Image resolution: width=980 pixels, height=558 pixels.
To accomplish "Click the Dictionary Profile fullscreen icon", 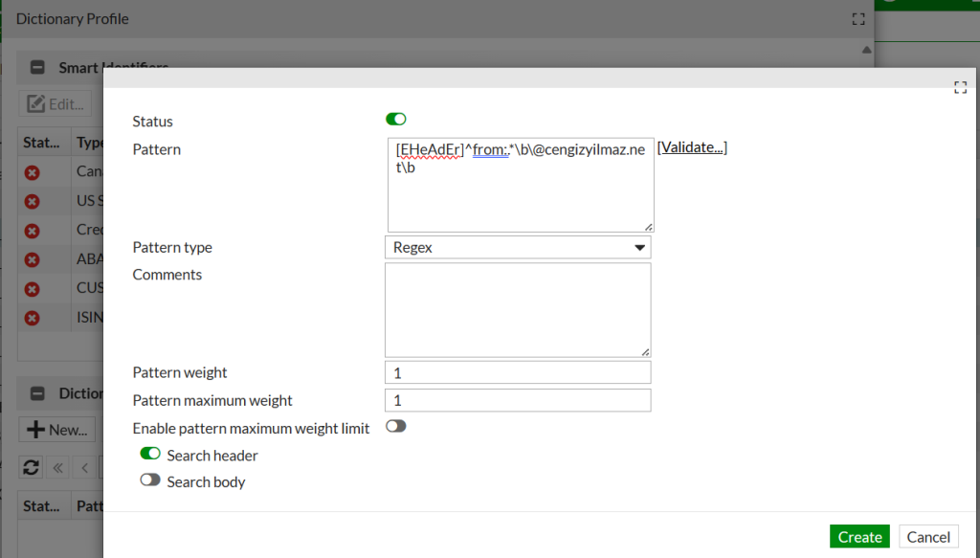I will [x=857, y=19].
